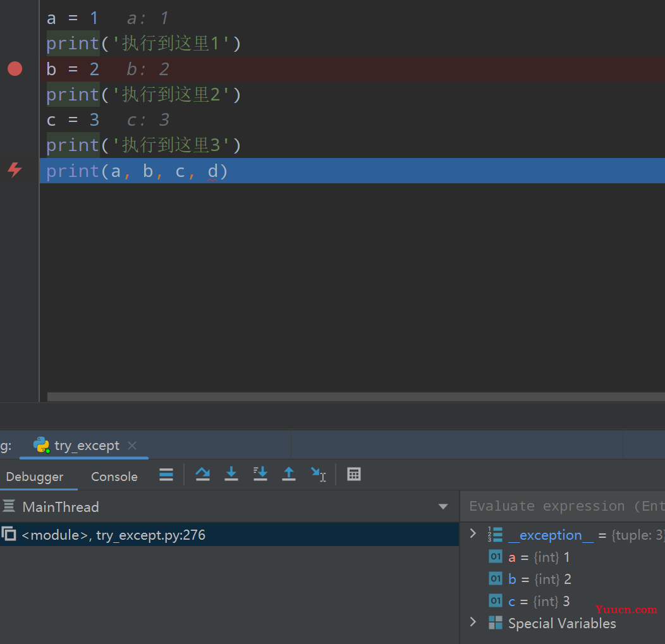The width and height of the screenshot is (665, 644).
Task: Switch to the Debugger tab
Action: pos(35,477)
